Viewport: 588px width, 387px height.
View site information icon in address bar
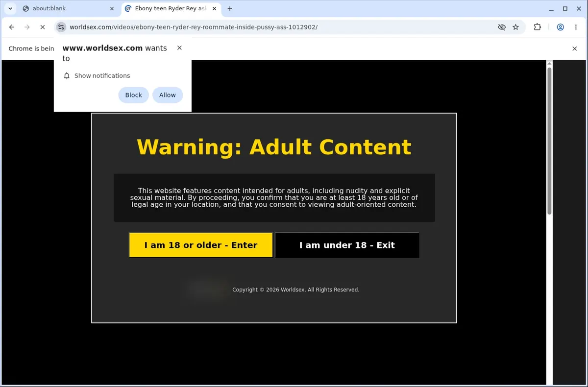pyautogui.click(x=61, y=27)
